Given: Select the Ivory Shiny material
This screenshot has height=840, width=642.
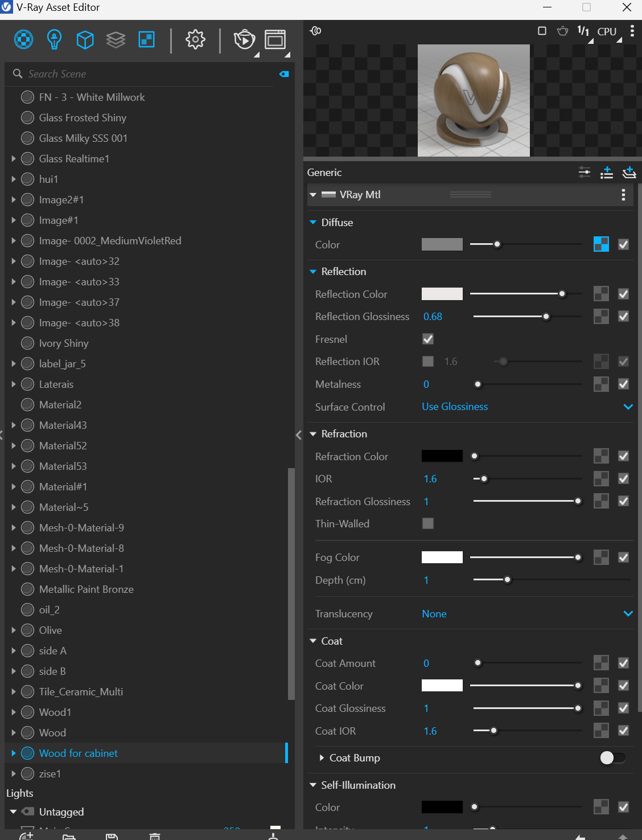Looking at the screenshot, I should point(64,343).
